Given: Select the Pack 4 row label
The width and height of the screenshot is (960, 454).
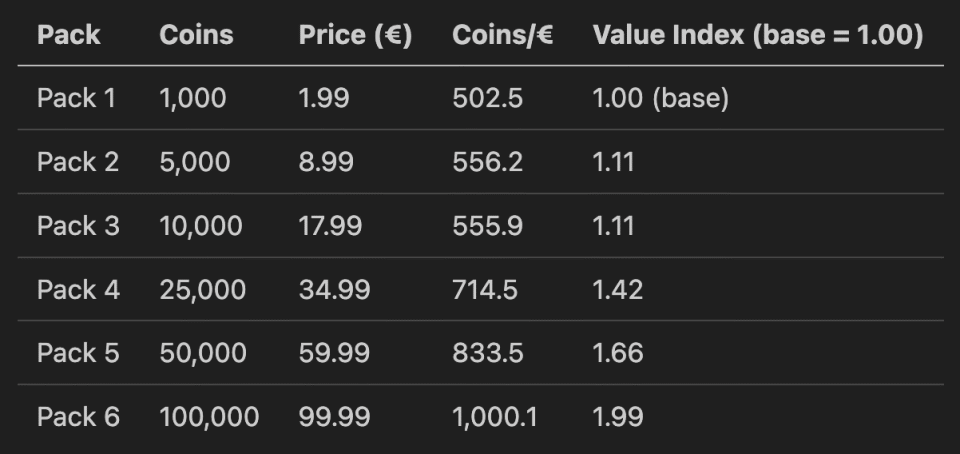Looking at the screenshot, I should [x=78, y=290].
